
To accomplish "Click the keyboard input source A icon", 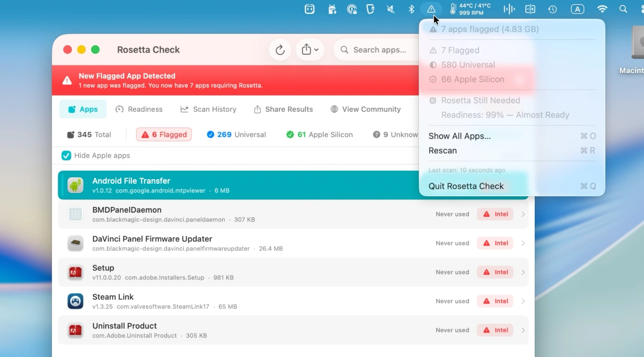I will [578, 9].
